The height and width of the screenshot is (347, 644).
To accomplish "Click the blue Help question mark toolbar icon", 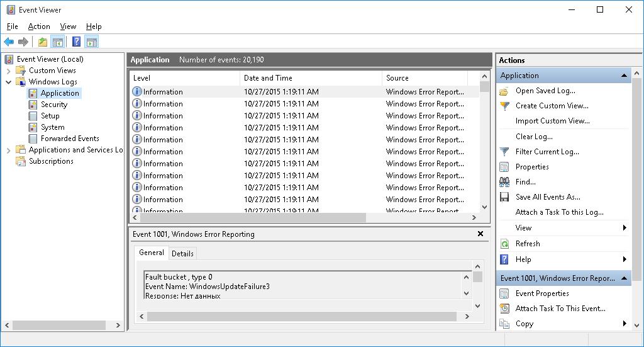I will point(76,42).
